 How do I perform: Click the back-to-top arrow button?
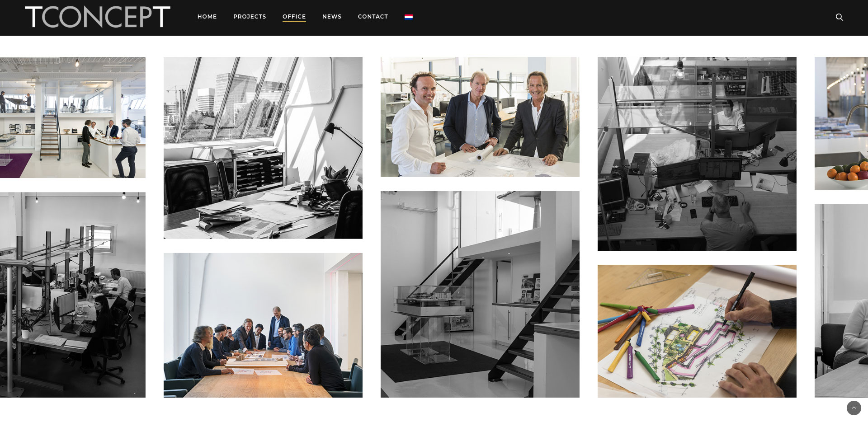(854, 408)
